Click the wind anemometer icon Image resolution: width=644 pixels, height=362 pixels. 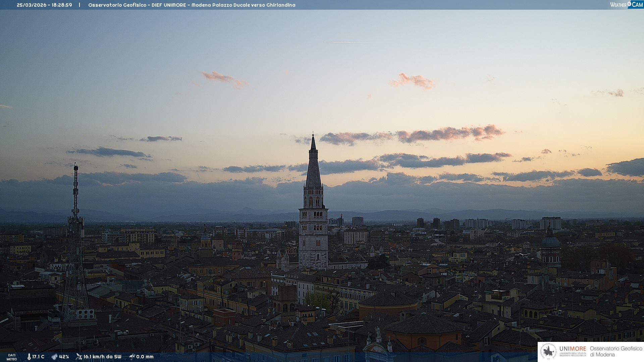(x=79, y=357)
